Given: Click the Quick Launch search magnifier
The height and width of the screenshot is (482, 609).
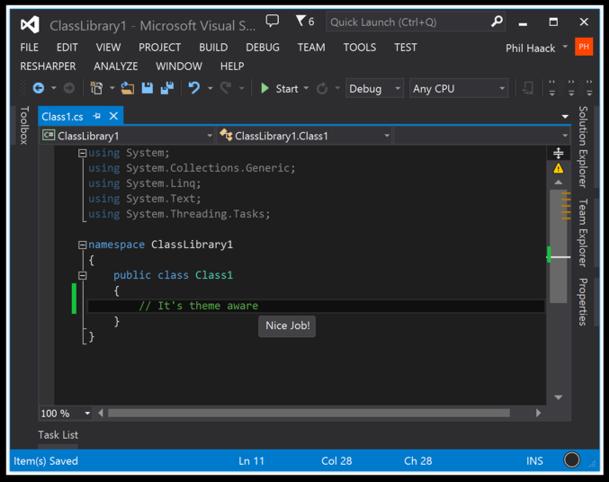Looking at the screenshot, I should coord(497,21).
